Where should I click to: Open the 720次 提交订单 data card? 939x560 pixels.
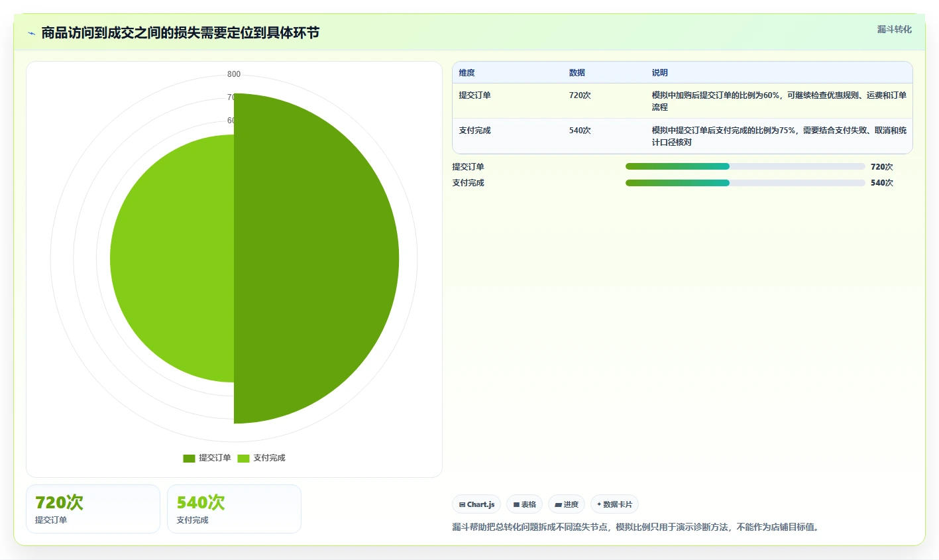(93, 509)
